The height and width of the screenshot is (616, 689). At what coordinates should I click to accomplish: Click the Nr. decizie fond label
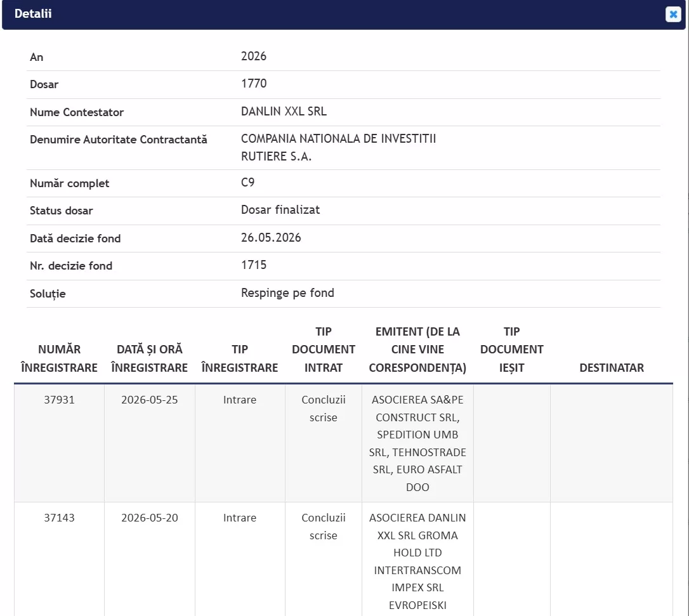click(x=71, y=266)
